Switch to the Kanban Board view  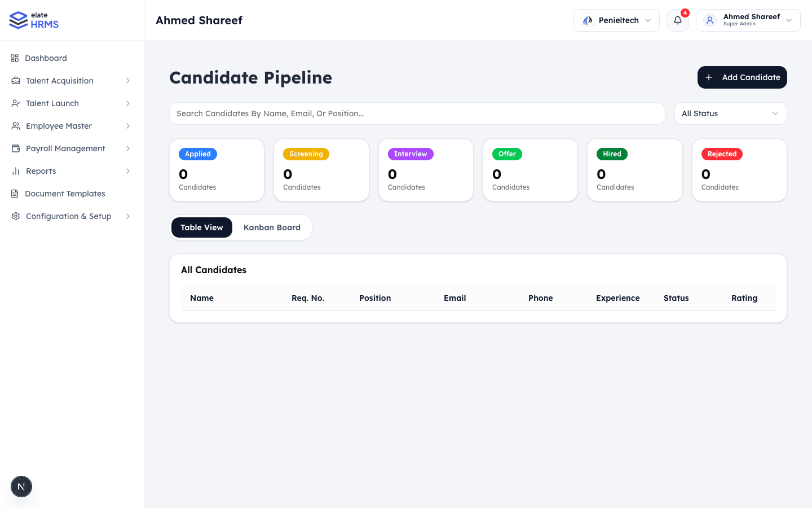[x=272, y=227]
